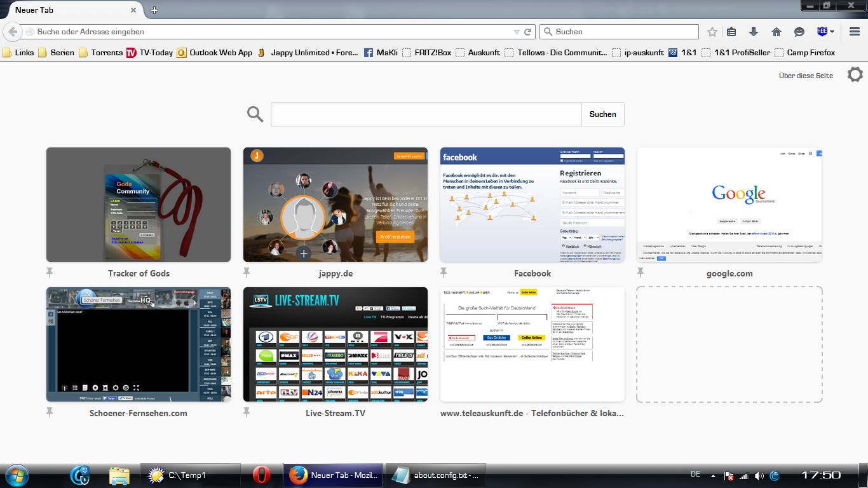Open the Downloads arrow icon
Viewport: 868px width, 488px height.
coord(754,32)
